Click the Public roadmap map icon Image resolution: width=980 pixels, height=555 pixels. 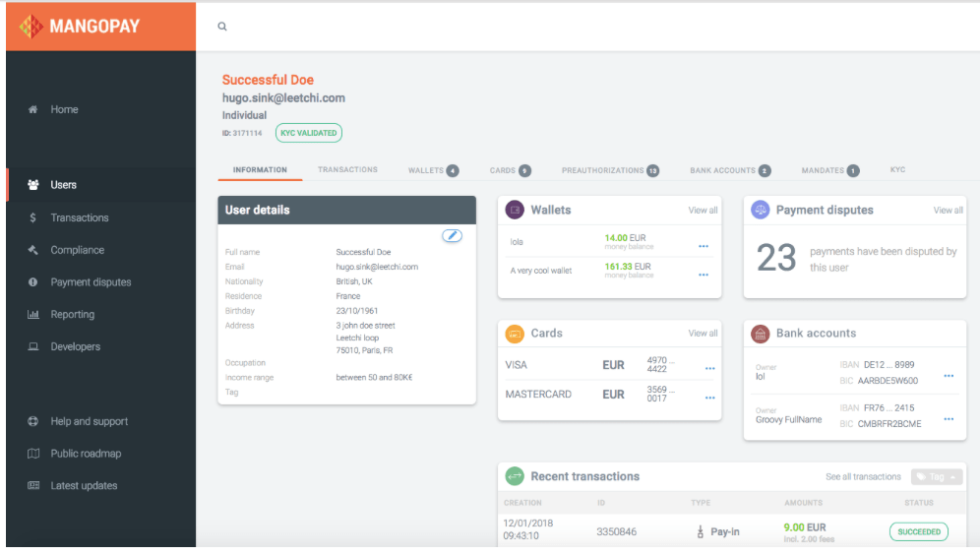coord(33,453)
